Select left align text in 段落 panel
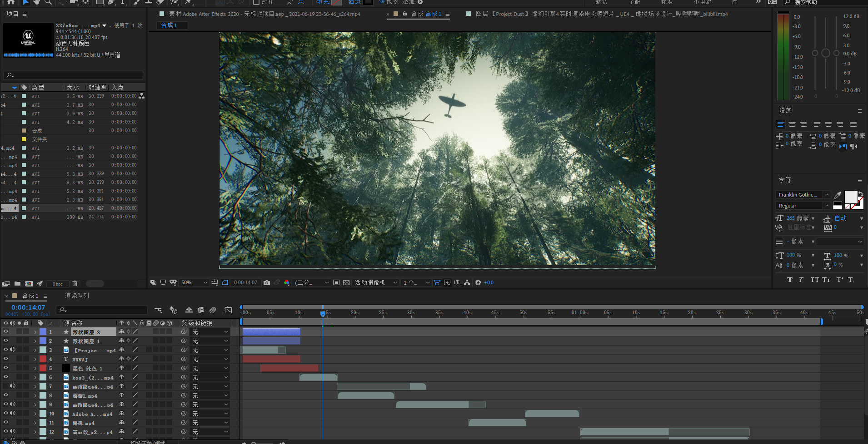The height and width of the screenshot is (444, 868). [781, 124]
